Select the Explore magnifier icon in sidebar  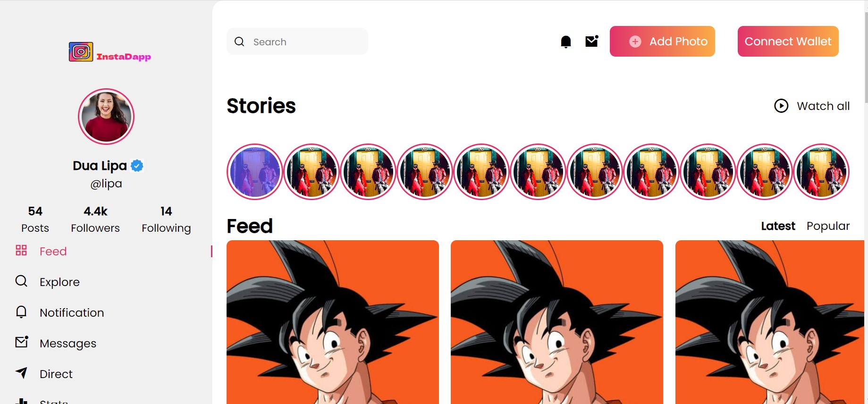click(x=21, y=281)
